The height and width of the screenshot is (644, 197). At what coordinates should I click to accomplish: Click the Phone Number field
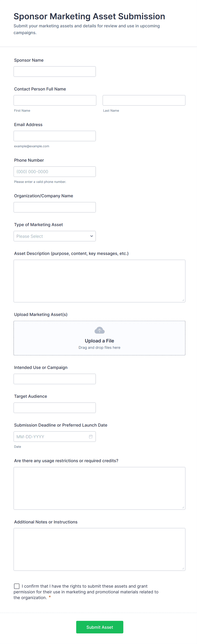tap(54, 171)
